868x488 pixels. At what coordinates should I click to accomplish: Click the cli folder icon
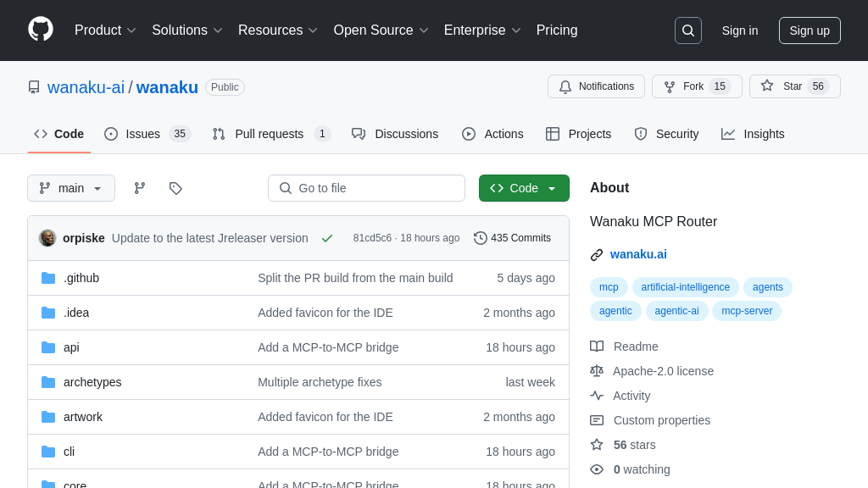(48, 452)
